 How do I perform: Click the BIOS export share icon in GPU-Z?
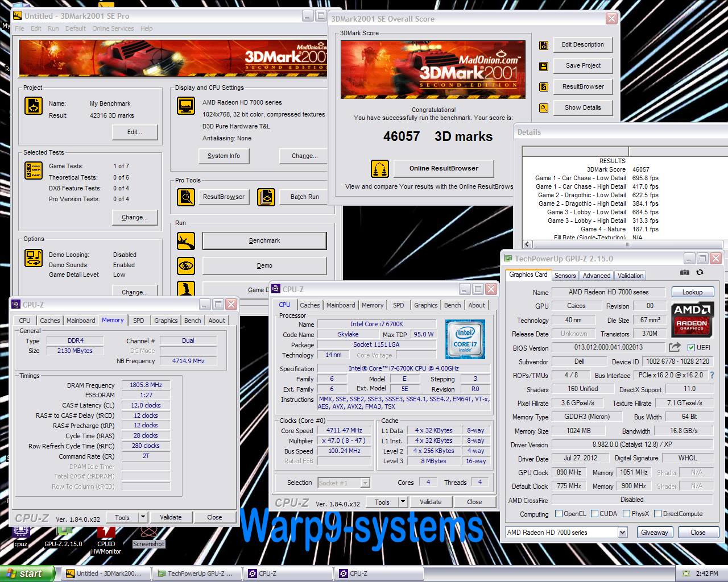(x=675, y=347)
